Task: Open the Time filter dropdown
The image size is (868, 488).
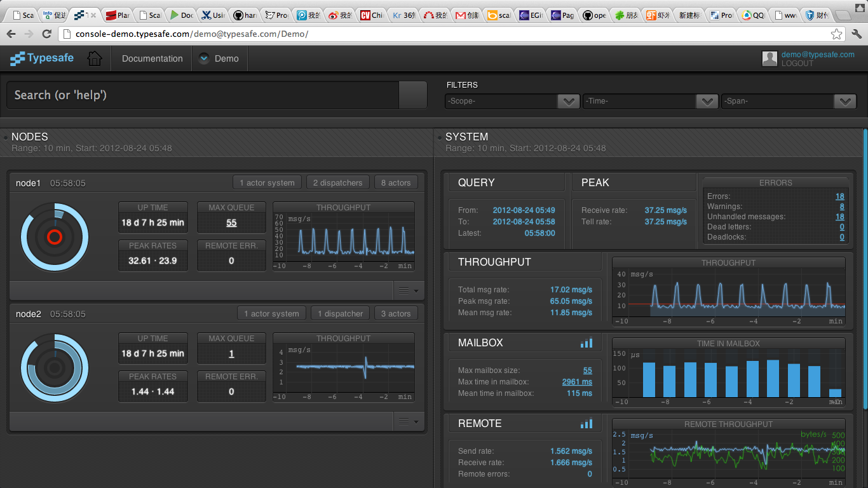Action: [651, 101]
